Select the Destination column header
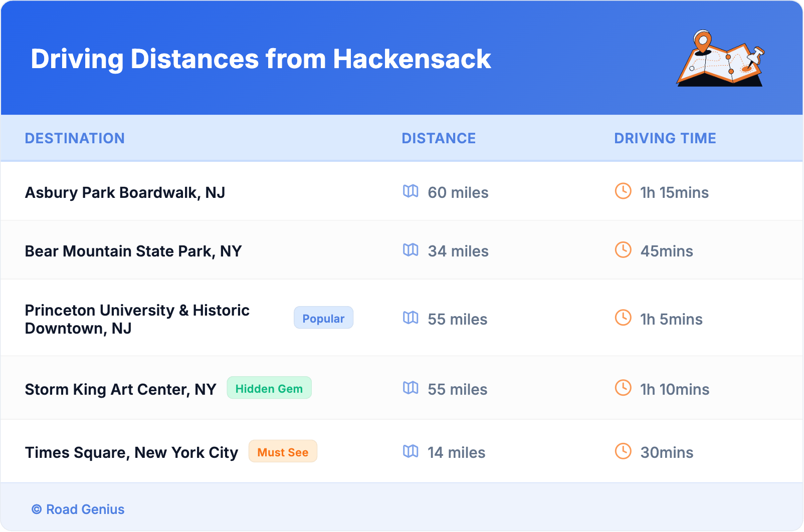 (75, 138)
